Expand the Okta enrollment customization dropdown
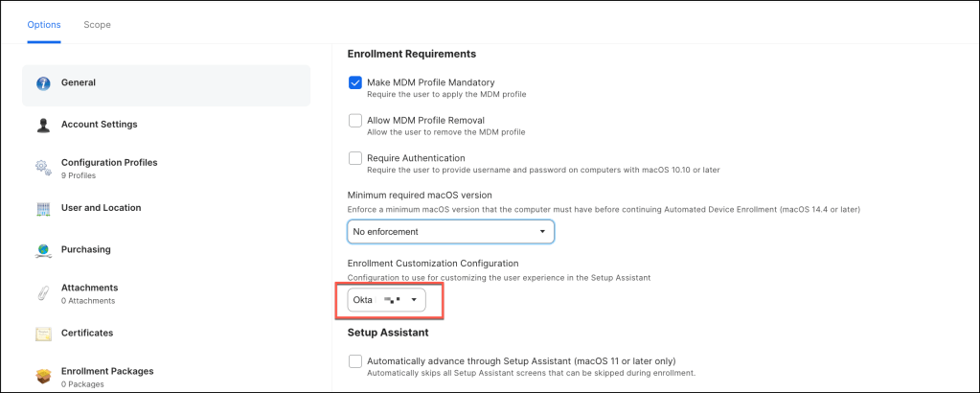980x393 pixels. [386, 300]
